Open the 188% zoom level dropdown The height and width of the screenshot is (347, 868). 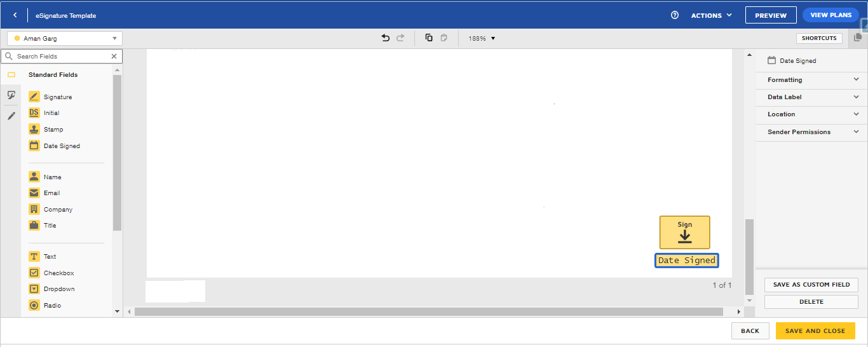[x=482, y=38]
